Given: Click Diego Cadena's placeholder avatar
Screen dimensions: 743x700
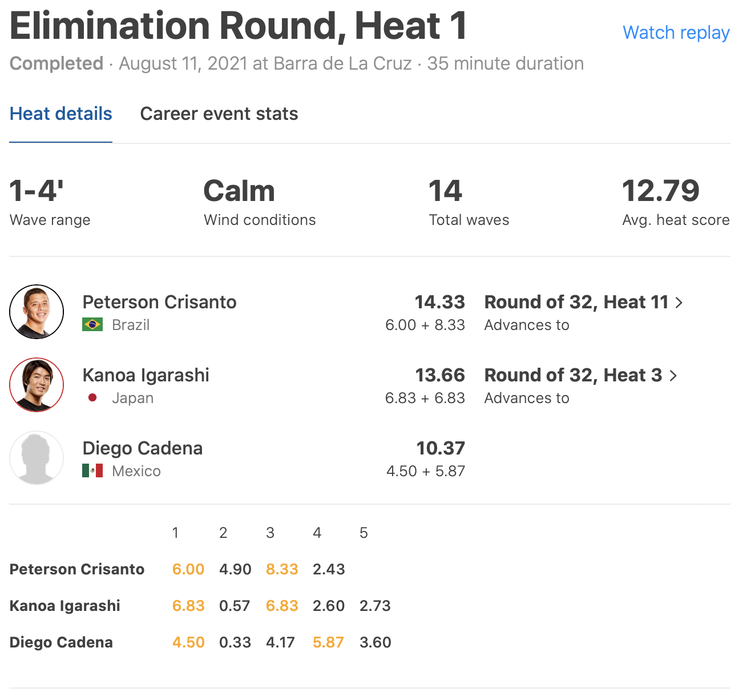Looking at the screenshot, I should click(x=37, y=458).
